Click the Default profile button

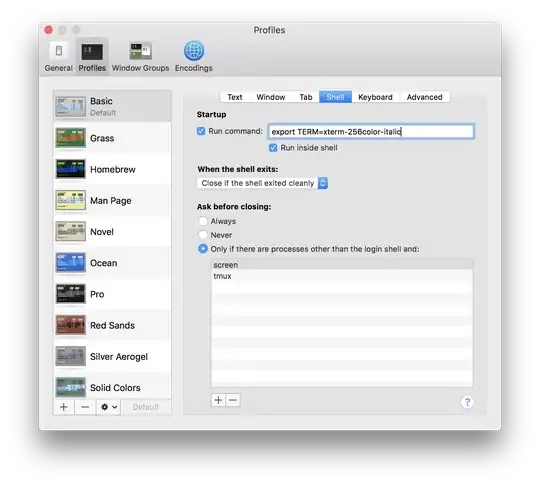coord(146,407)
